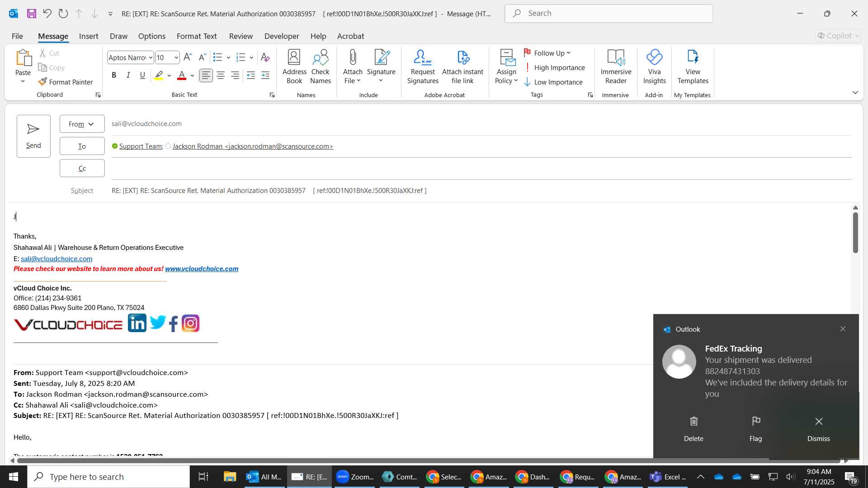868x488 pixels.
Task: Open the Signature menu
Action: [381, 67]
